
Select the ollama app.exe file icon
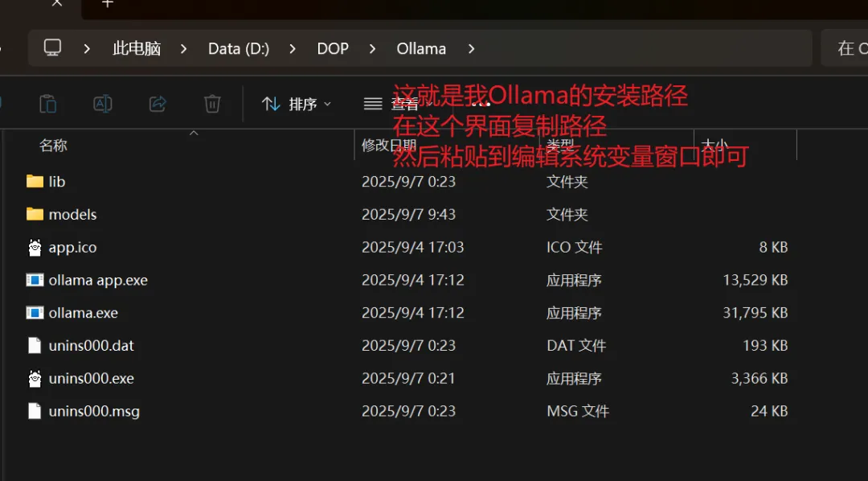[x=35, y=280]
